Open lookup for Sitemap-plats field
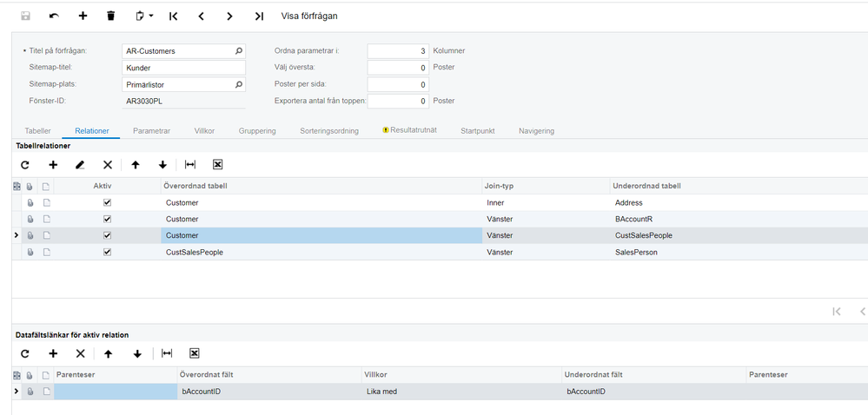The height and width of the screenshot is (415, 868). [x=239, y=85]
